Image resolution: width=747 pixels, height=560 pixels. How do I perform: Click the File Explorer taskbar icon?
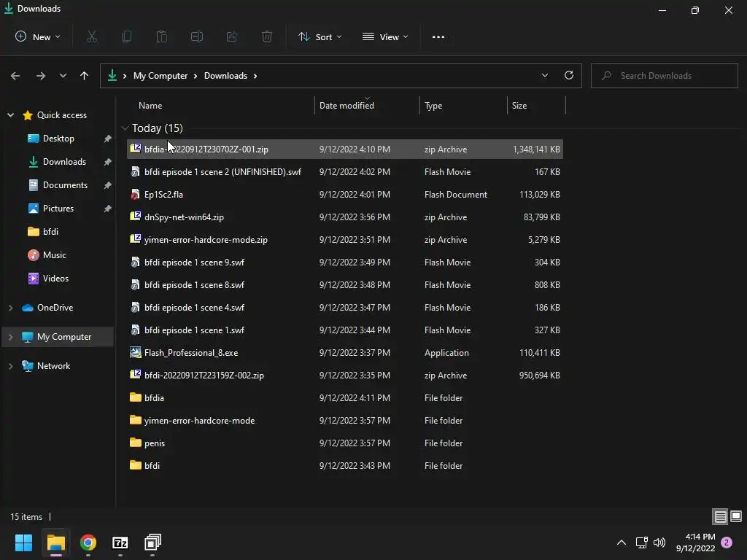pos(55,542)
